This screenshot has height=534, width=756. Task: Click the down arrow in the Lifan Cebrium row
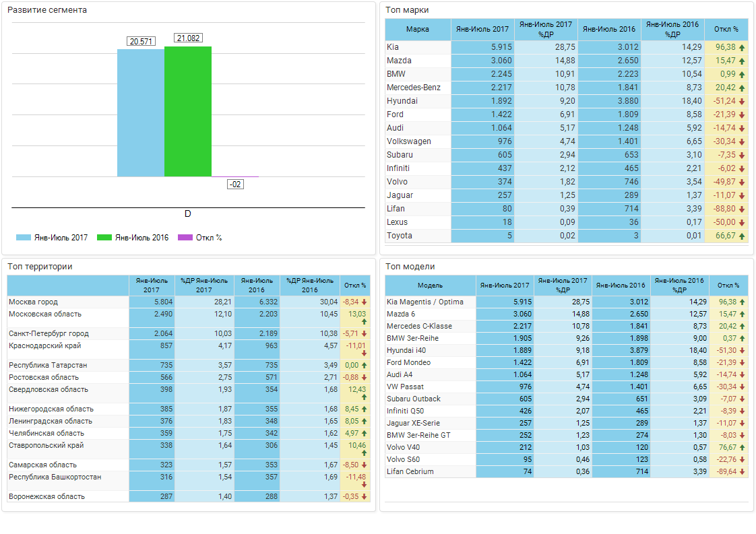coord(742,472)
